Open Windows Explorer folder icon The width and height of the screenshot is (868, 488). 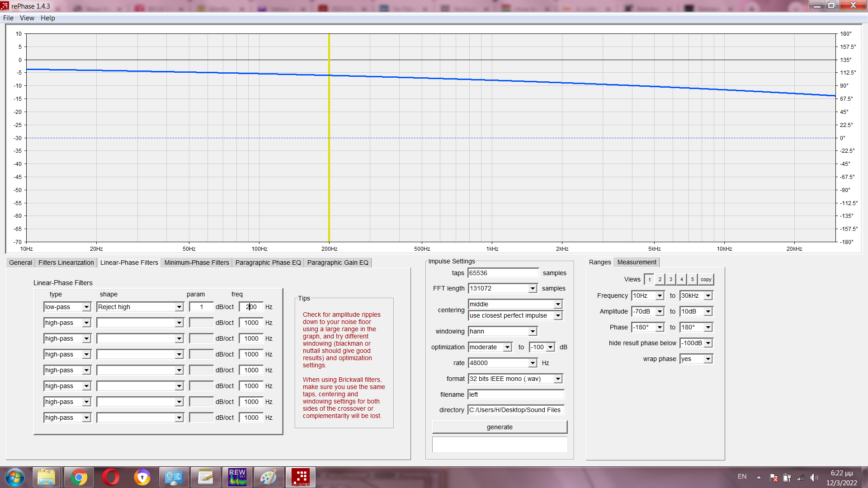click(46, 477)
